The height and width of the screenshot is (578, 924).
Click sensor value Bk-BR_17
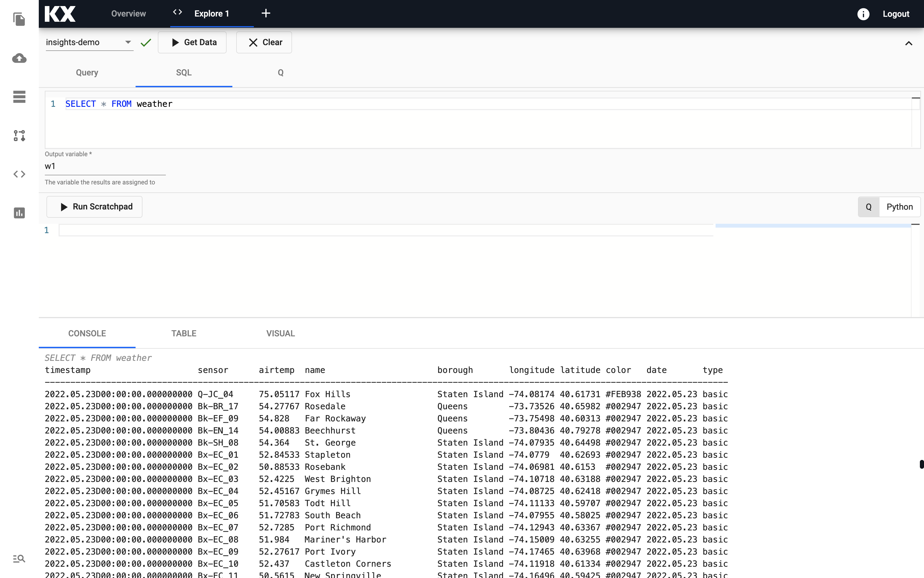point(218,406)
